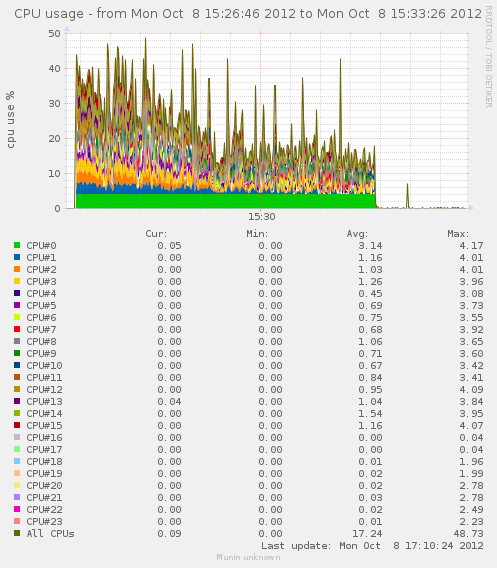Click the olive All CPUs legend swatch
This screenshot has width=497, height=568.
pos(17,533)
